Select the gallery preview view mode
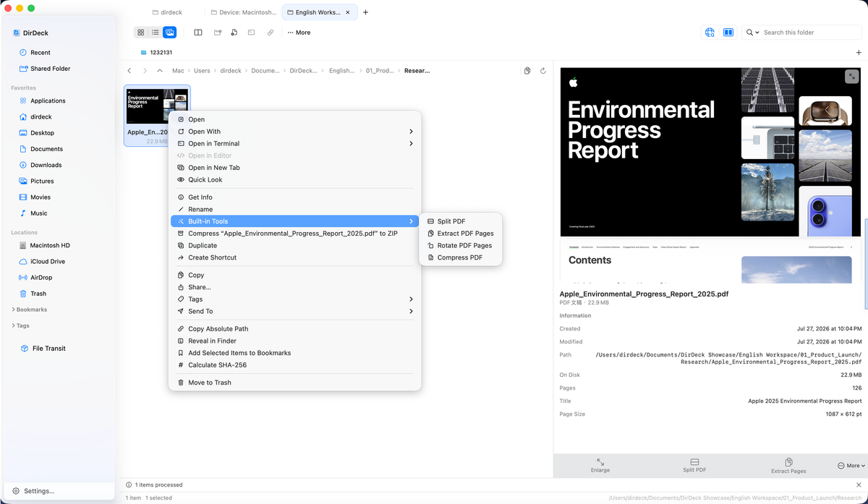868x504 pixels. (x=169, y=33)
